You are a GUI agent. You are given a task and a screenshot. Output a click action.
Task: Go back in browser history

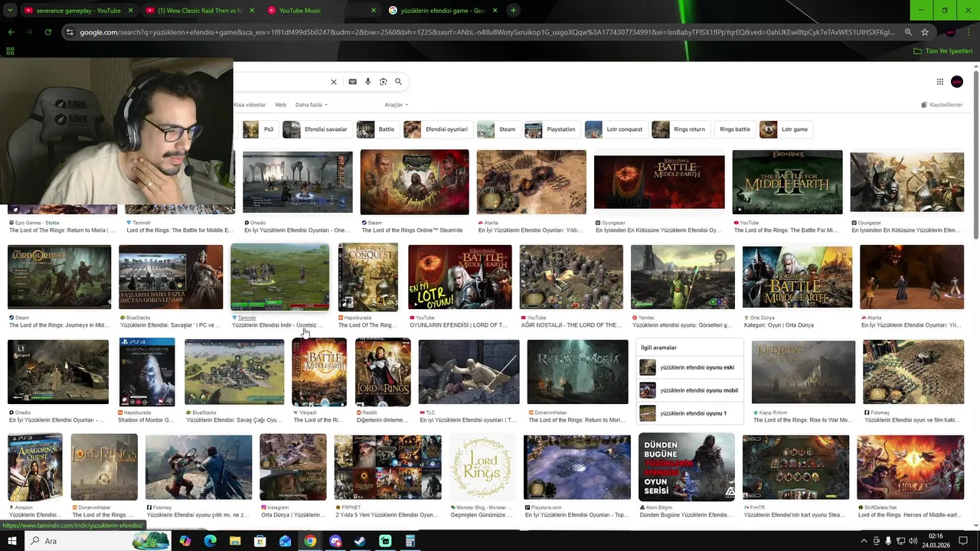(x=11, y=32)
